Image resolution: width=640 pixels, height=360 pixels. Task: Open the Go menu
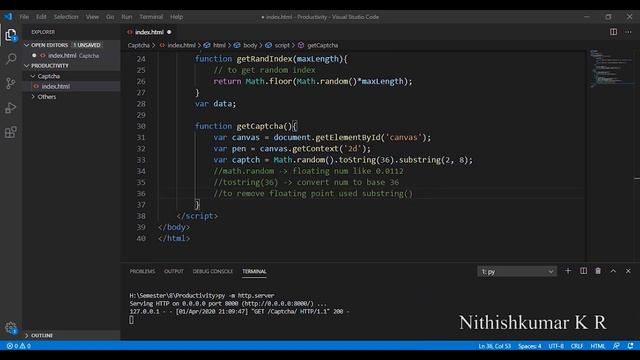coord(110,17)
